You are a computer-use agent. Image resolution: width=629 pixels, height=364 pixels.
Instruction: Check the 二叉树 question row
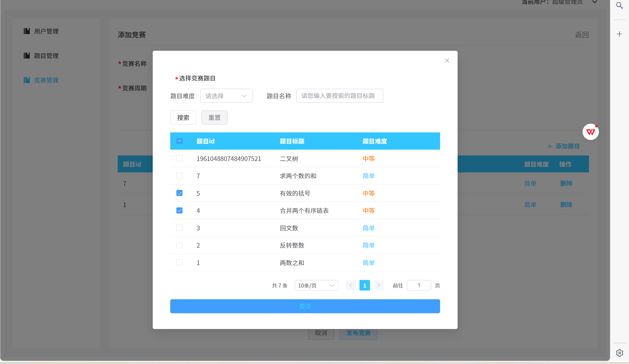[x=179, y=158]
